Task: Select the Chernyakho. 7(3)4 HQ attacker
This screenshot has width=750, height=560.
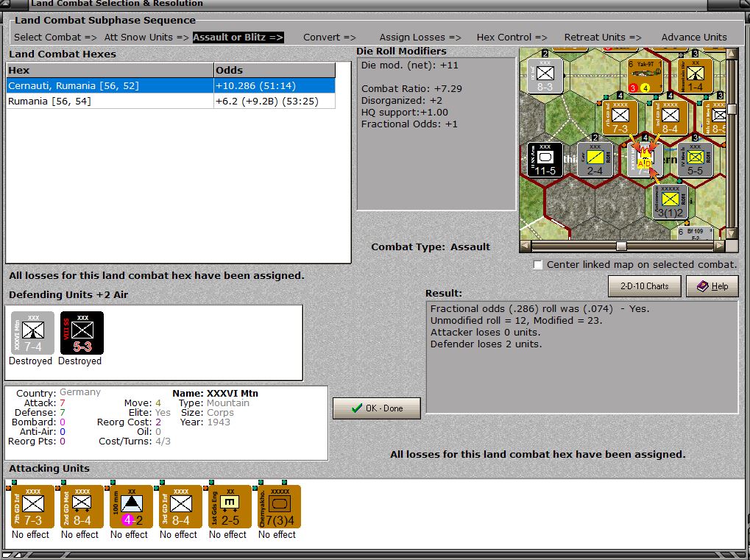Action: click(x=279, y=506)
